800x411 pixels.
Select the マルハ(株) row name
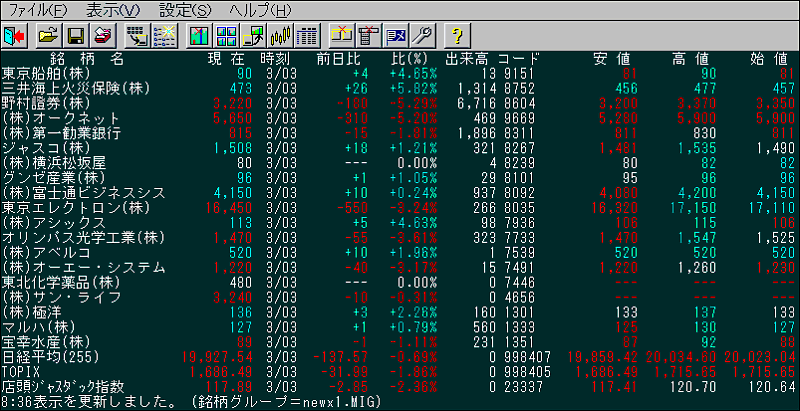(x=38, y=327)
